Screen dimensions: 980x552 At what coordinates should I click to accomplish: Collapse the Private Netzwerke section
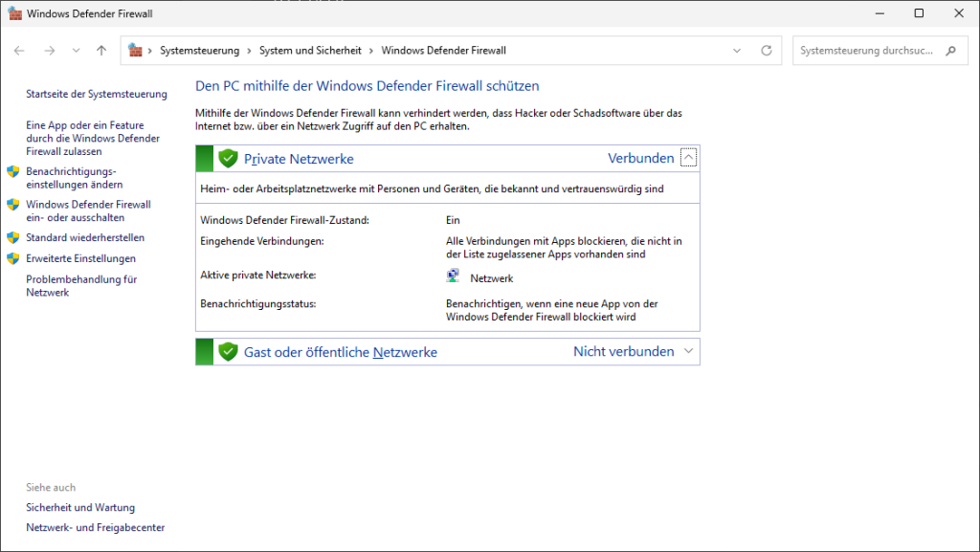[x=688, y=157]
